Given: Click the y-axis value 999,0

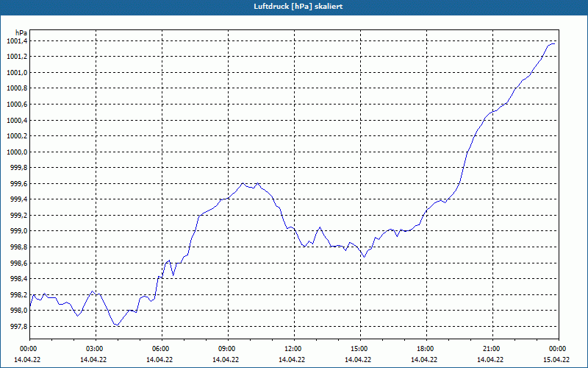Looking at the screenshot, I should (18, 231).
